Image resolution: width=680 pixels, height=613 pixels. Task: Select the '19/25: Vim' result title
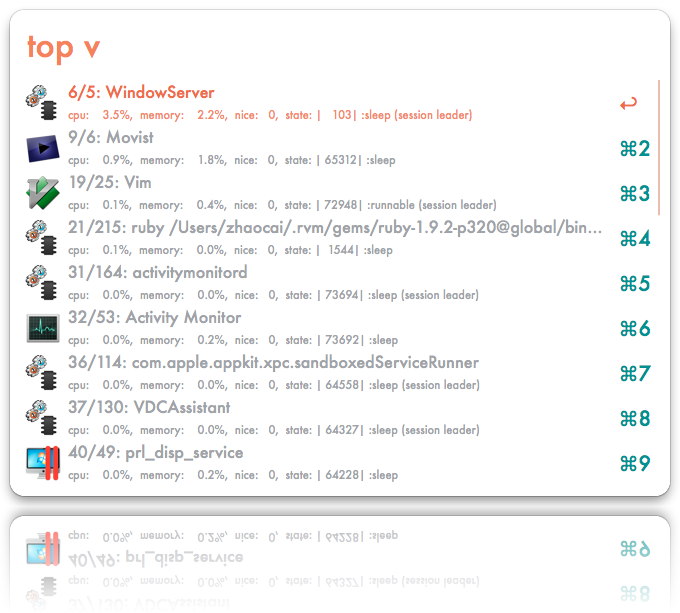110,183
